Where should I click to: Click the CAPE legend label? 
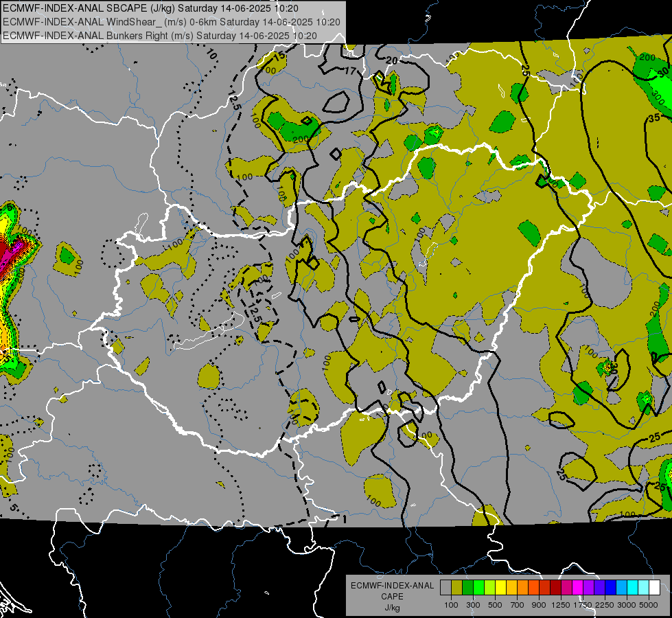(393, 596)
